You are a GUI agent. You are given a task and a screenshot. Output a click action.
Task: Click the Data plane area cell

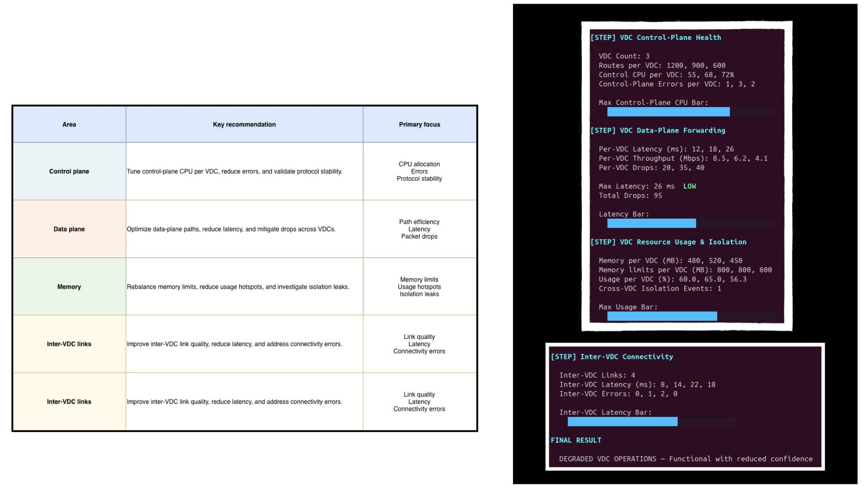point(69,229)
